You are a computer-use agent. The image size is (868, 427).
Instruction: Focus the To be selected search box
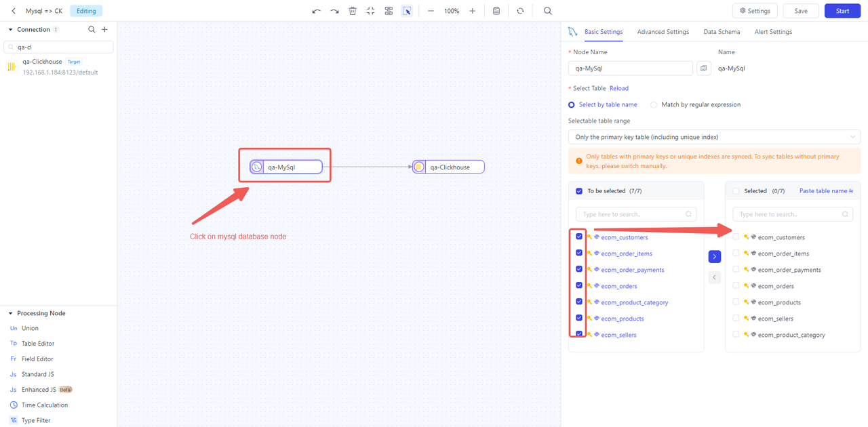(636, 214)
